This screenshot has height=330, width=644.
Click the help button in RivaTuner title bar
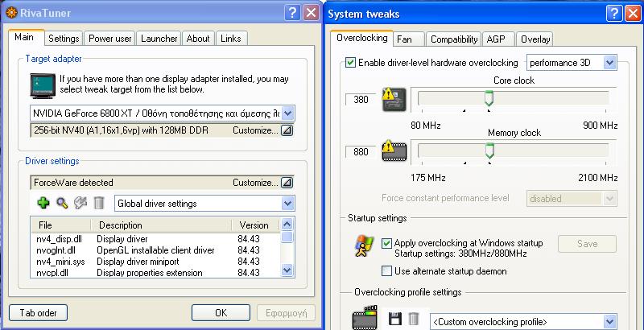292,13
